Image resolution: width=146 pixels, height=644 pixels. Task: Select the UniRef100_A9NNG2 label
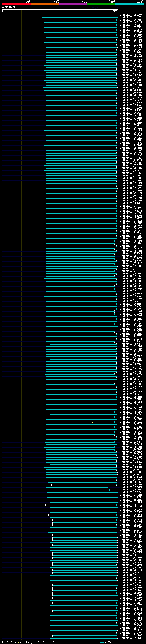pyautogui.click(x=131, y=278)
